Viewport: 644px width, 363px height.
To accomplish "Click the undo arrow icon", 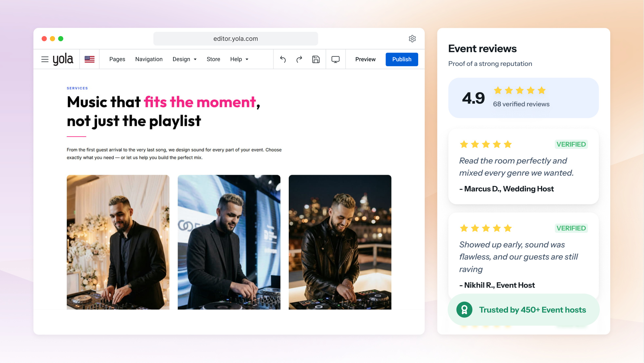I will click(x=283, y=59).
